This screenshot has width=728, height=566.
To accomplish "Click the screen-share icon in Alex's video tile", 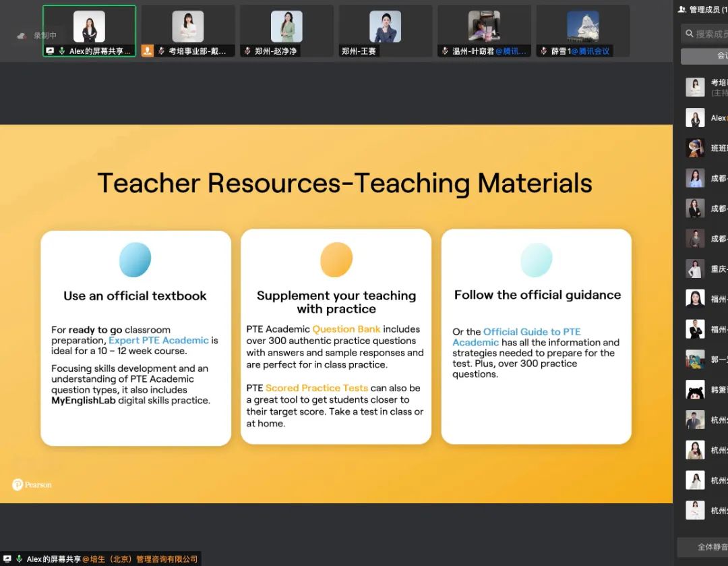I will pos(50,51).
